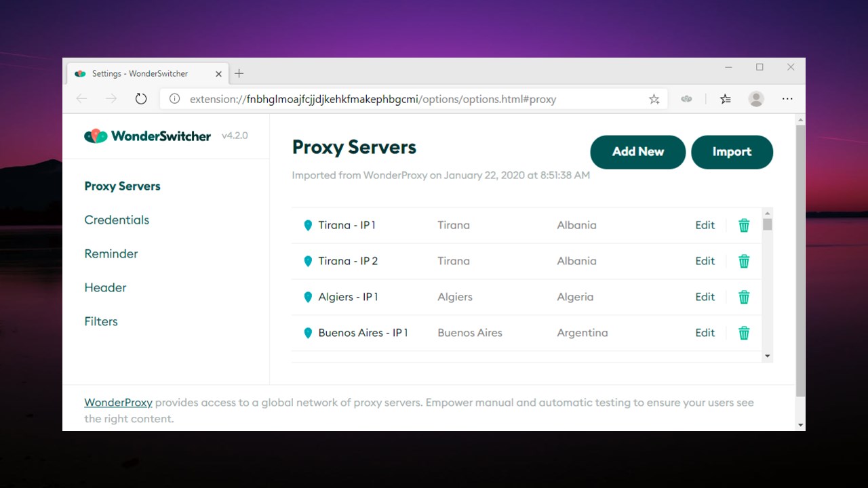The image size is (868, 488).
Task: Click the "Albania" cell in Tirana - IP 1 row
Action: pos(576,225)
